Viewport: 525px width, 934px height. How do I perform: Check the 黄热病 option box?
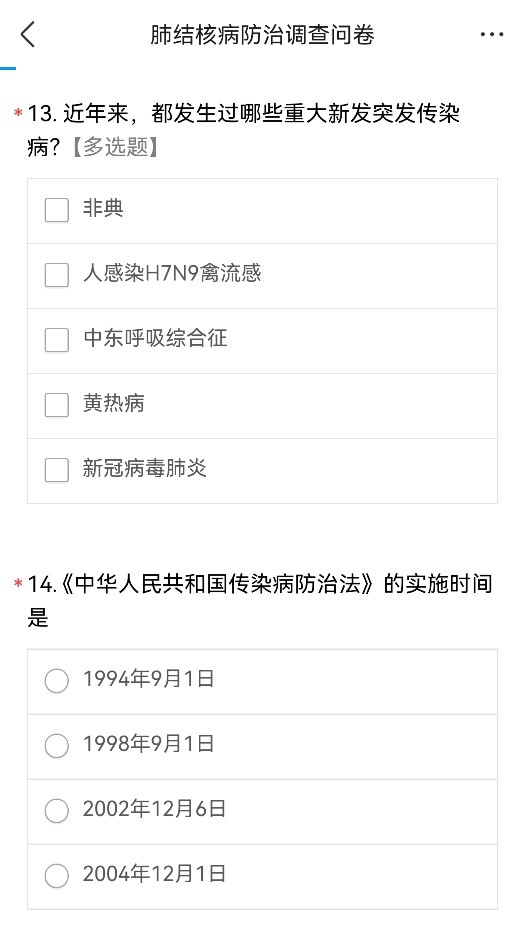57,405
